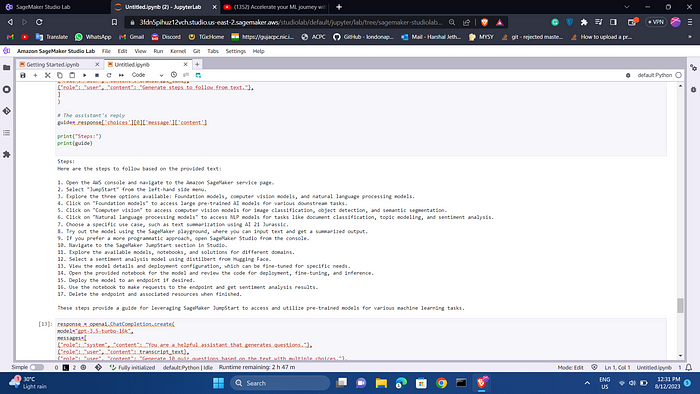Insert a new cell below with plus icon

(x=35, y=75)
